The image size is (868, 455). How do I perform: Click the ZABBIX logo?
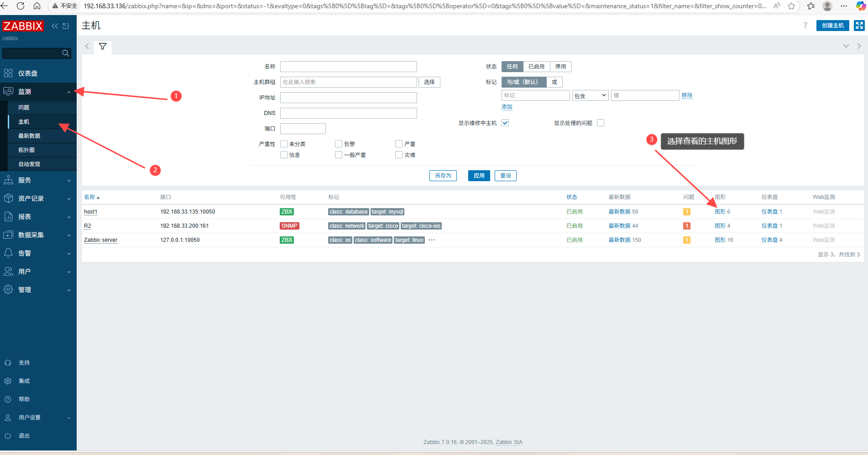(23, 26)
